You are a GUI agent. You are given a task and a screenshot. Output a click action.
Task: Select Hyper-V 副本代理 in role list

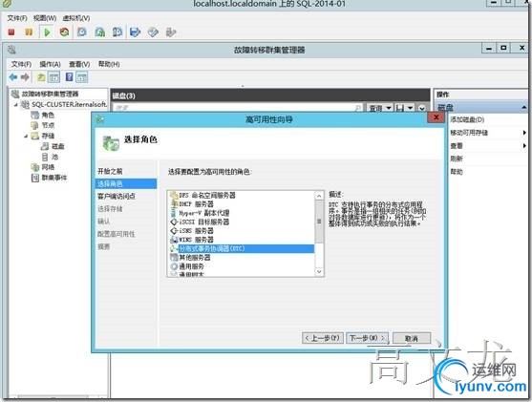tap(203, 213)
